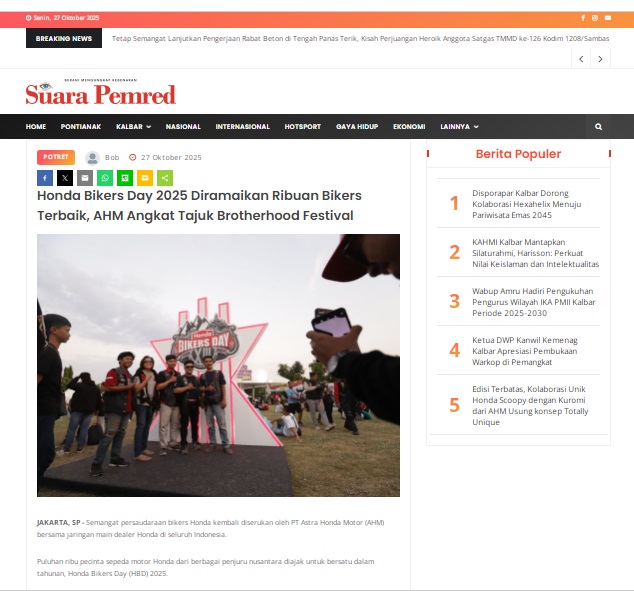Screen dimensions: 634x591
Task: Click the search magnifier in the navbar
Action: tap(598, 127)
